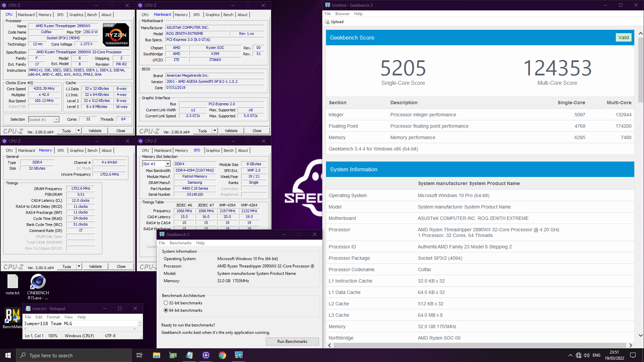Click the taskbar search box

coord(74,355)
